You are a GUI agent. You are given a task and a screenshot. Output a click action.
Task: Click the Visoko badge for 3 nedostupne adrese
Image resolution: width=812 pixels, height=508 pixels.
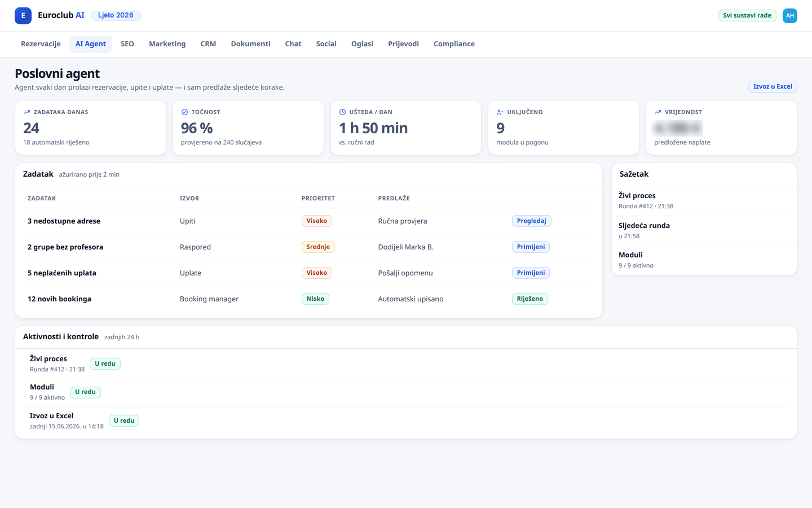[x=316, y=221]
